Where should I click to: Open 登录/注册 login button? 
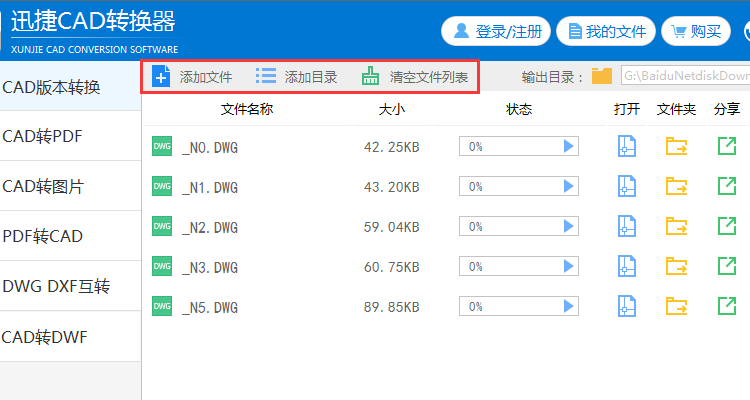click(496, 32)
